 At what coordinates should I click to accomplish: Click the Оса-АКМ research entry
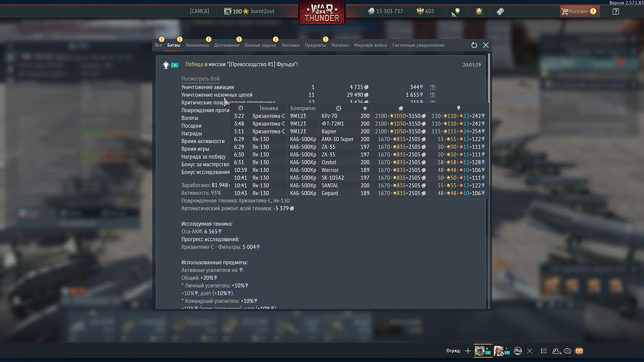pyautogui.click(x=201, y=231)
